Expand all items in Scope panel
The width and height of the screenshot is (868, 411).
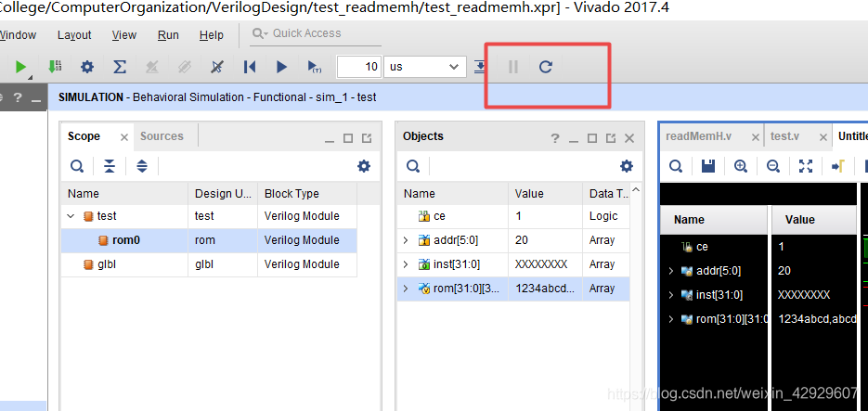[x=142, y=166]
